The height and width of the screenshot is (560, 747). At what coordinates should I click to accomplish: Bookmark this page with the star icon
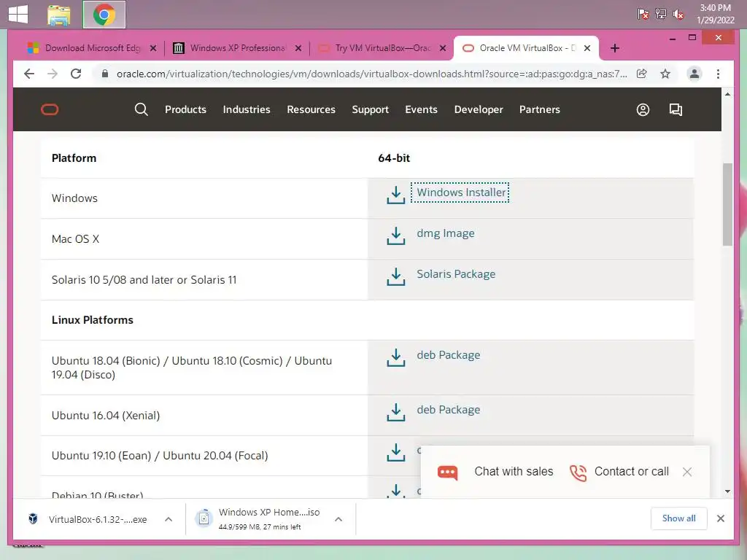(665, 74)
